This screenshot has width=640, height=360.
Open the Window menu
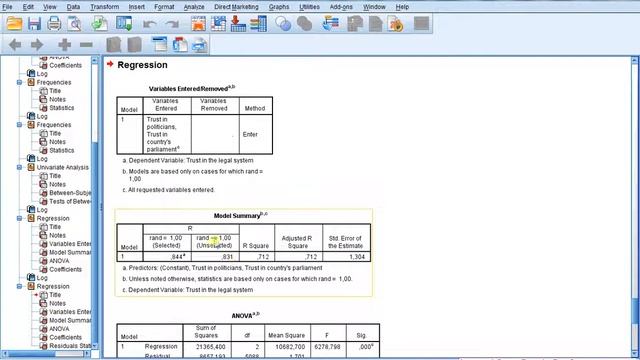(x=374, y=7)
